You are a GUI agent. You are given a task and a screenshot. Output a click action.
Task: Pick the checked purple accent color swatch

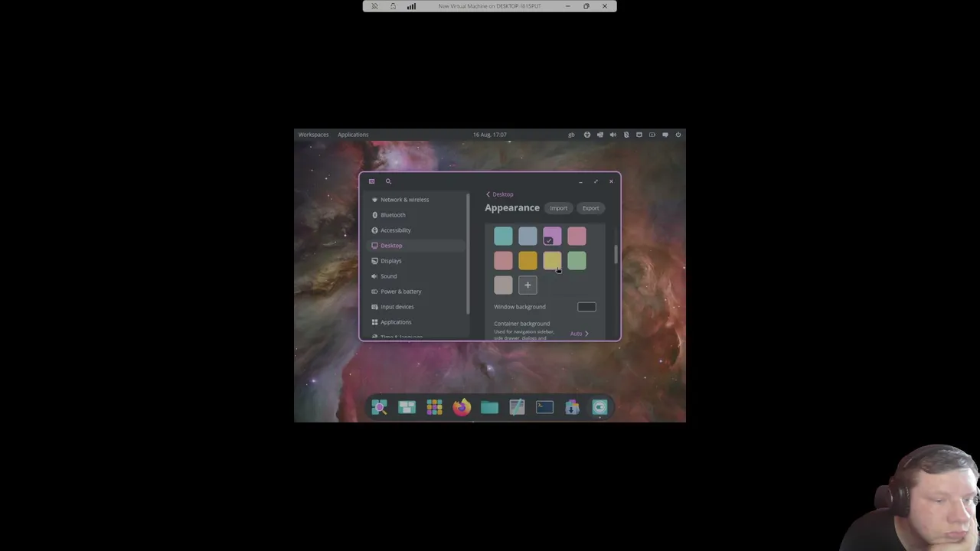[x=552, y=236]
